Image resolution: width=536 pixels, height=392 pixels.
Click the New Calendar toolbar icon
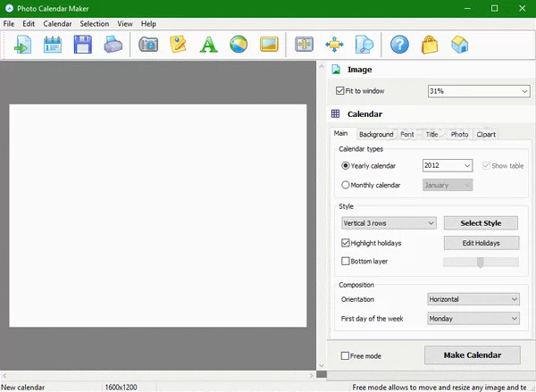click(x=53, y=45)
